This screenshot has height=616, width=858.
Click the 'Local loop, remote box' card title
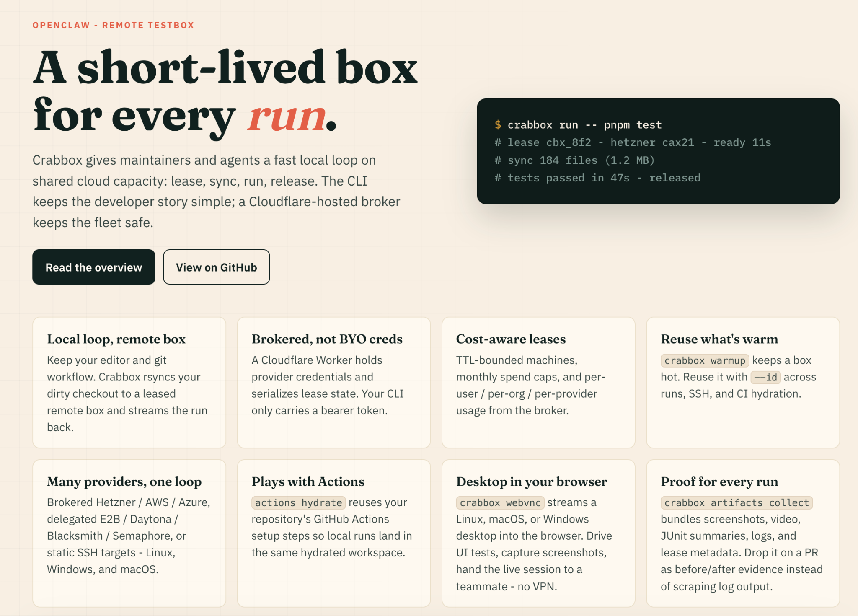(x=116, y=339)
